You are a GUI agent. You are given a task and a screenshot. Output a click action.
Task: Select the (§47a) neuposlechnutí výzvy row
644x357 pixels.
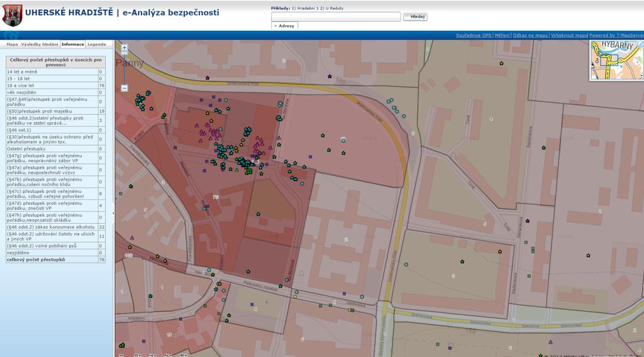coord(55,170)
